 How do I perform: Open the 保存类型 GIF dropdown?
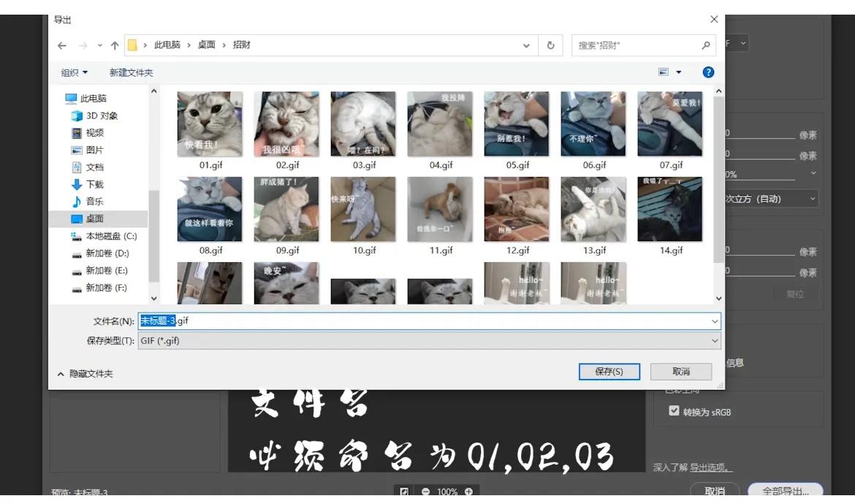714,340
